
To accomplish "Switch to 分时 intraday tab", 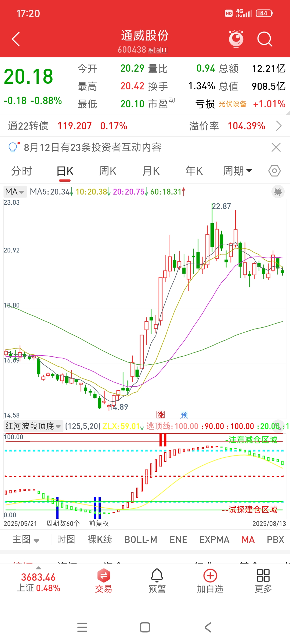I will coord(21,171).
